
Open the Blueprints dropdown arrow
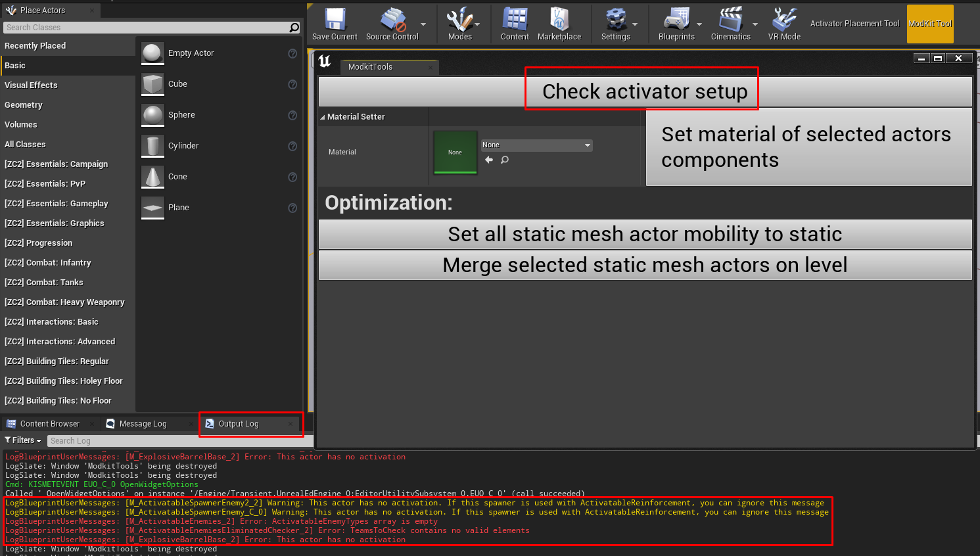tap(699, 24)
